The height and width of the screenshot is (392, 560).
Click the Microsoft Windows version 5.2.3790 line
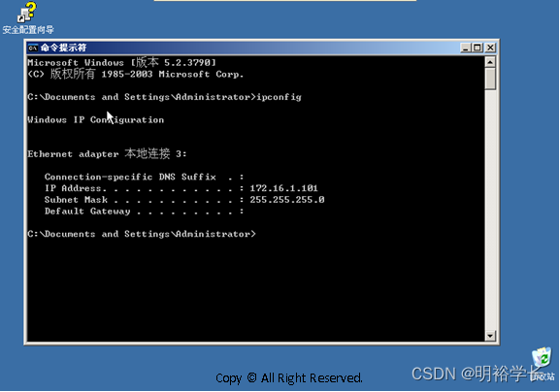point(121,62)
